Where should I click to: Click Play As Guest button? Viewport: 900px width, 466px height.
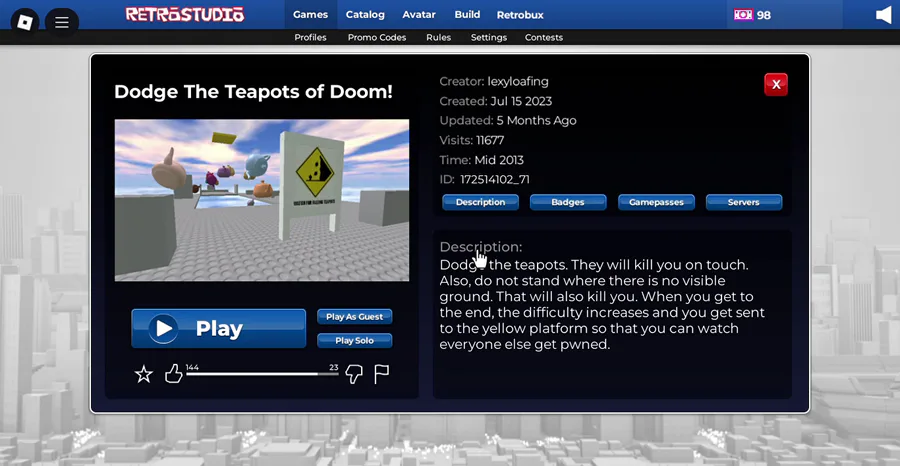point(355,317)
